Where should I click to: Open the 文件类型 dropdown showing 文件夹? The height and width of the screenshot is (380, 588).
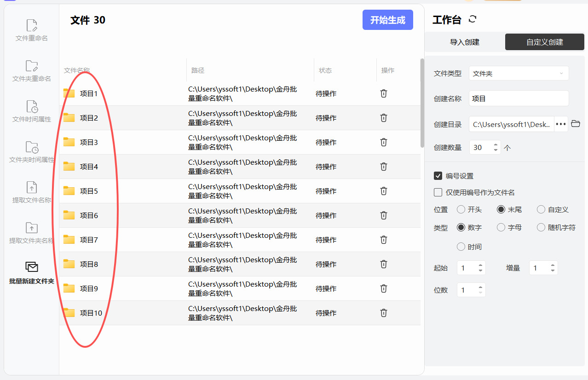pos(519,73)
